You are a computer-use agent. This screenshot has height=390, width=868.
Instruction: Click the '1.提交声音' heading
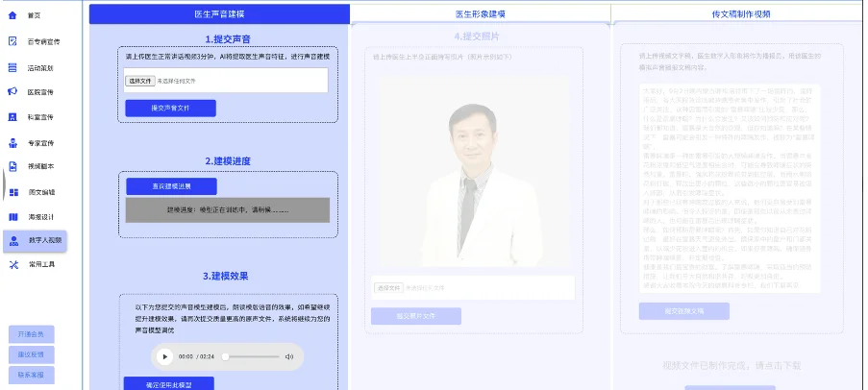[x=228, y=39]
